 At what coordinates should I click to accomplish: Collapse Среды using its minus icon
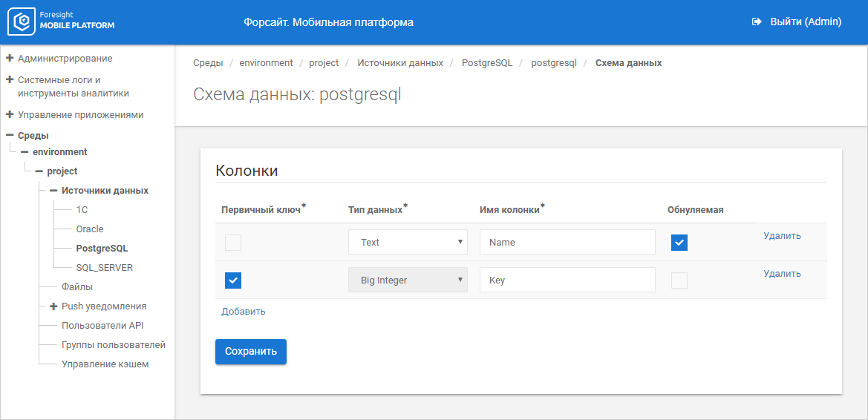(10, 136)
